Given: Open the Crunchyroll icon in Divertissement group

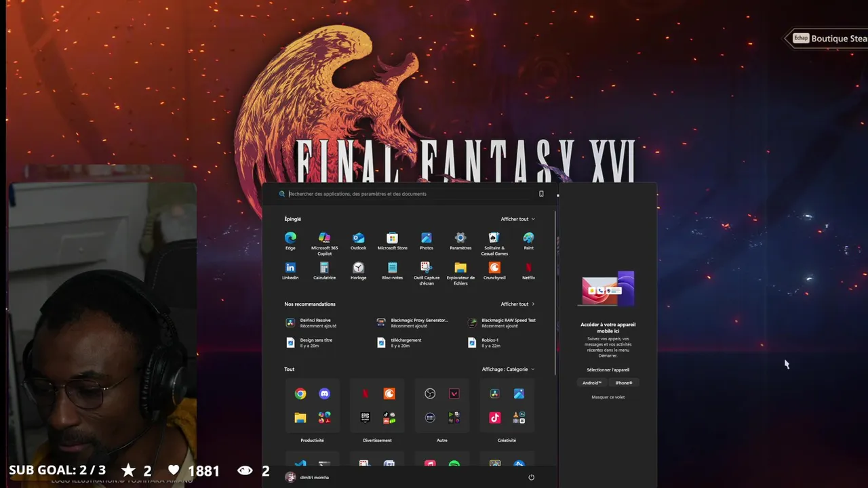Looking at the screenshot, I should 389,394.
